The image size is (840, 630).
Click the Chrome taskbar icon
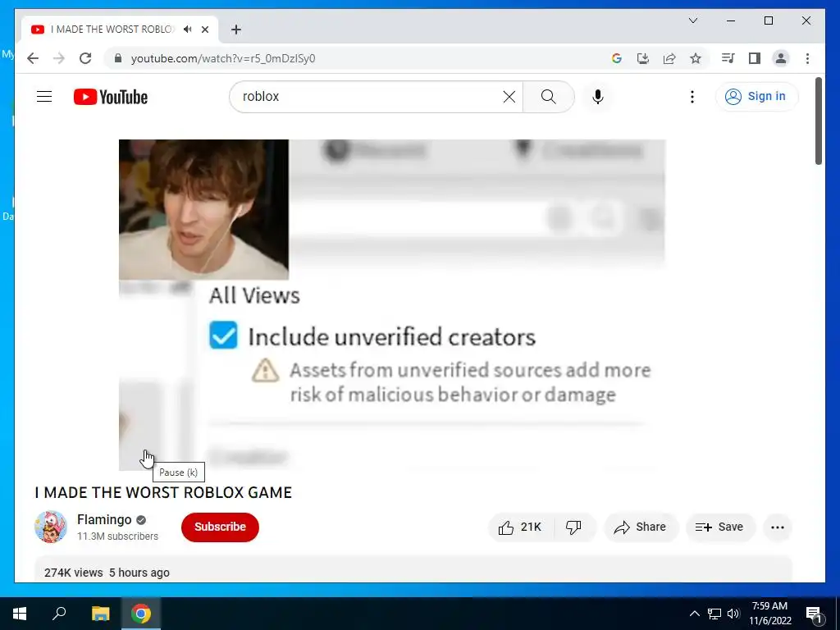point(141,614)
